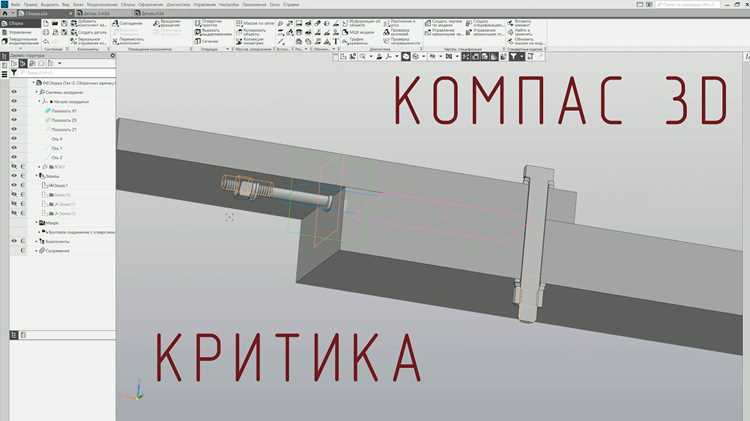Click Обновить ссылки на модели tool
The height and width of the screenshot is (421, 750).
coord(525,41)
